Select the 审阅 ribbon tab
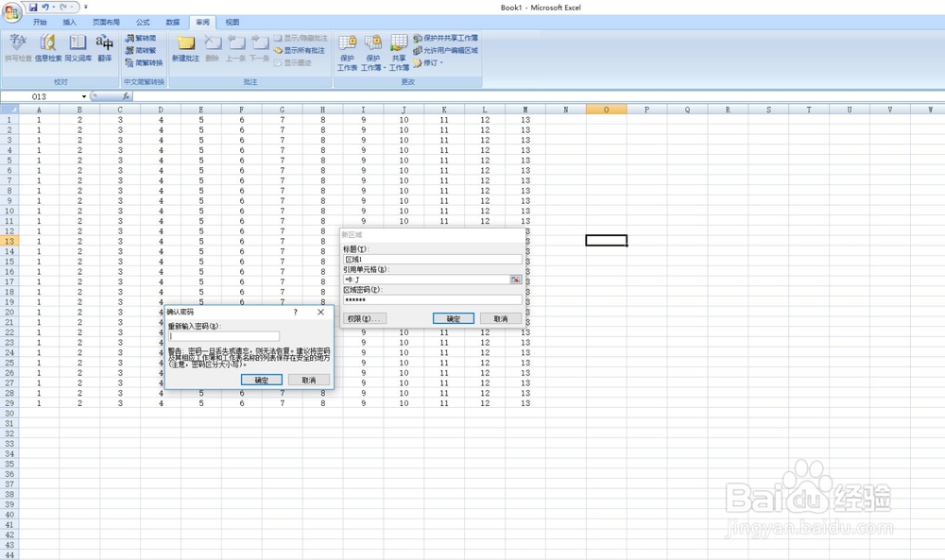This screenshot has width=945, height=560. tap(202, 23)
